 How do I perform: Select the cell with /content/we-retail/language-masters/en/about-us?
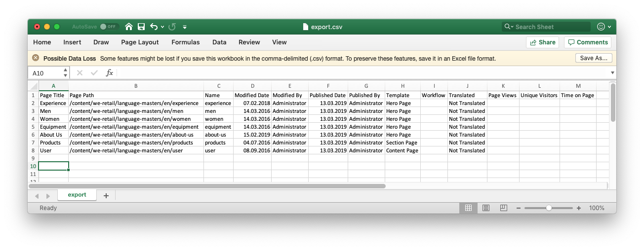click(136, 135)
